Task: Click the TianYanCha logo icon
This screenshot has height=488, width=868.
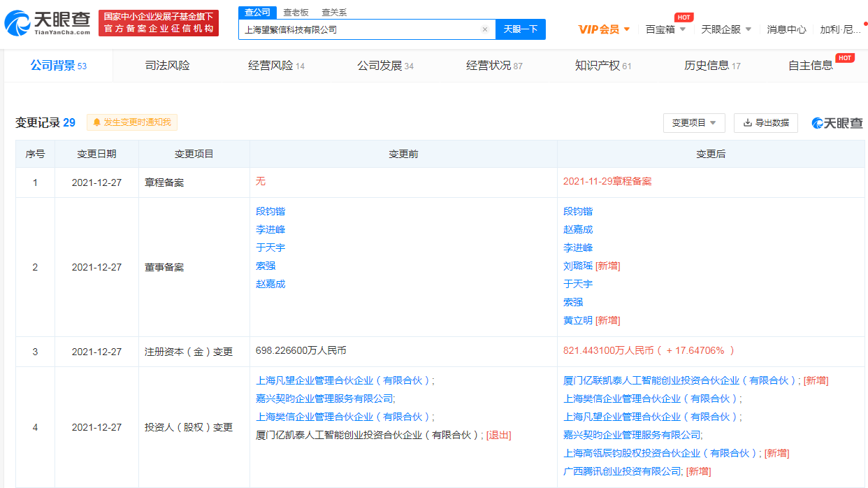Action: click(x=17, y=23)
